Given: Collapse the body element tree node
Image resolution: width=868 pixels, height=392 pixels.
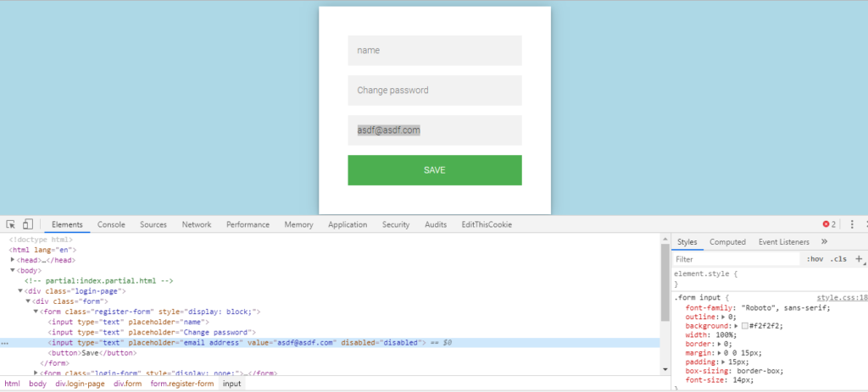Looking at the screenshot, I should (13, 270).
